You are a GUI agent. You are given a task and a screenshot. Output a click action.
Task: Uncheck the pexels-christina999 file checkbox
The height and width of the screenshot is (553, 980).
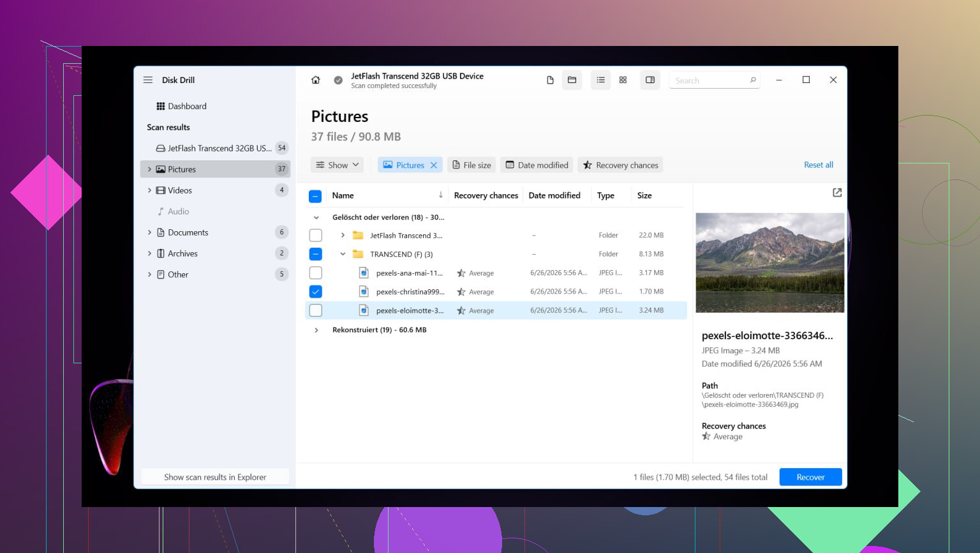pyautogui.click(x=315, y=292)
